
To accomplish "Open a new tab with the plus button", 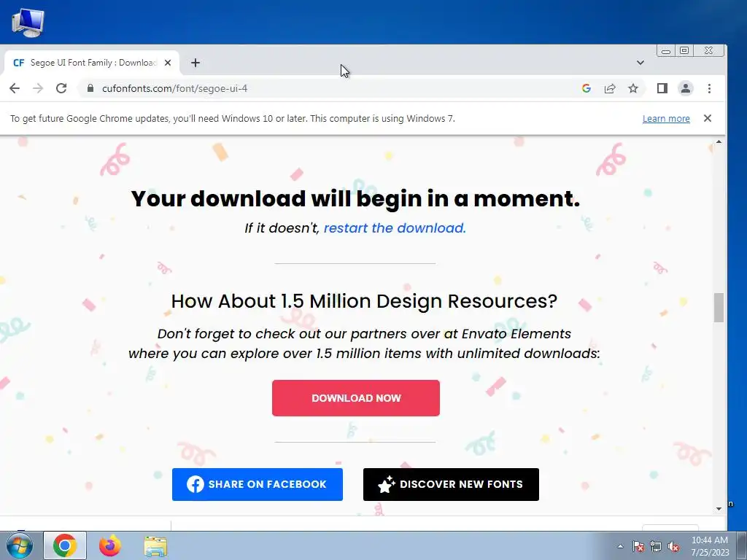I will tap(196, 63).
